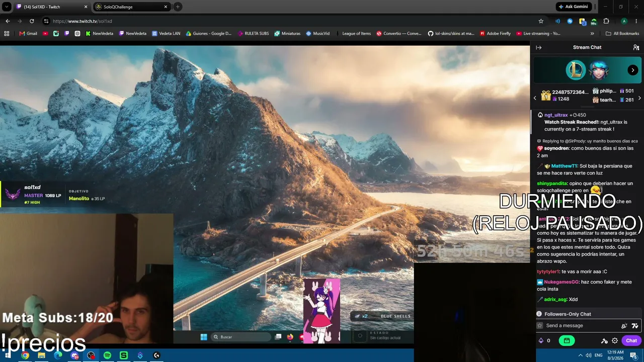This screenshot has height=362, width=644.
Task: Click the Ask Gemini button
Action: [574, 7]
